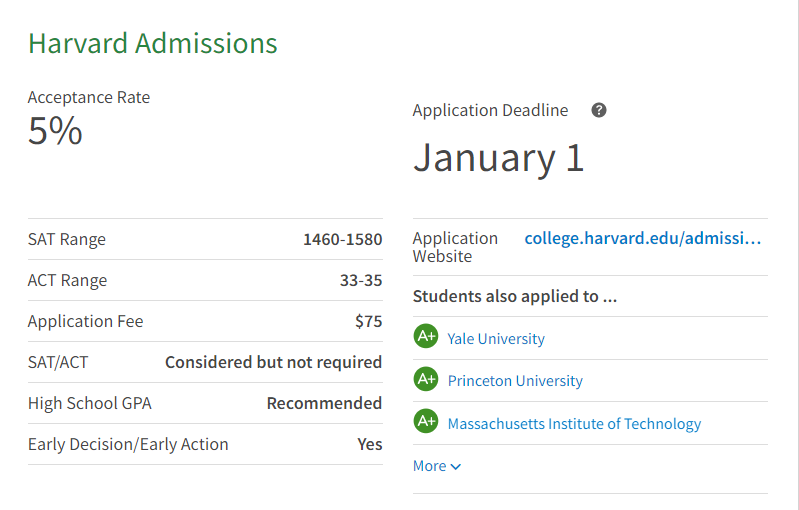Click the January 1 deadline date
Screen dimensions: 799x510
click(x=498, y=158)
